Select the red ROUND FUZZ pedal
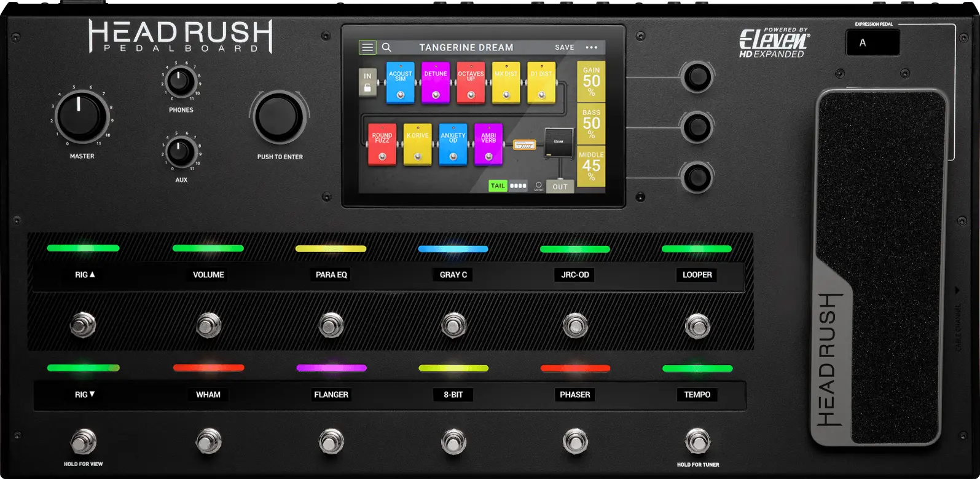This screenshot has width=980, height=479. (x=382, y=144)
